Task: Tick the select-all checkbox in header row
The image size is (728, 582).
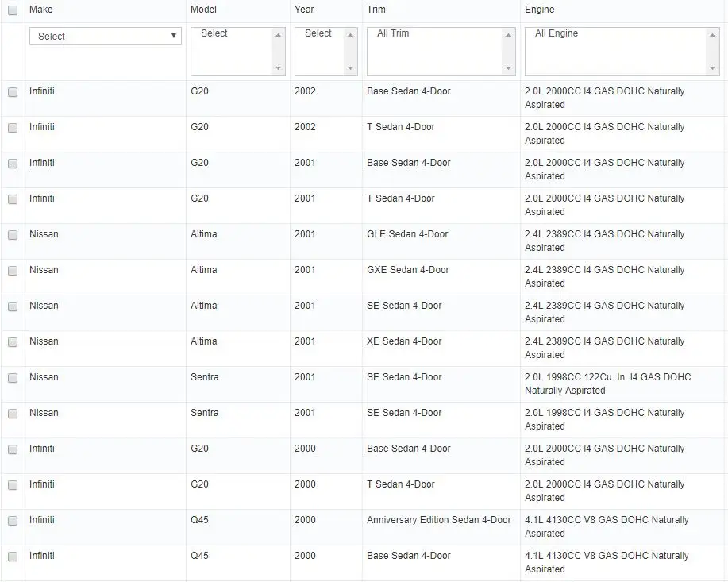Action: 13,10
